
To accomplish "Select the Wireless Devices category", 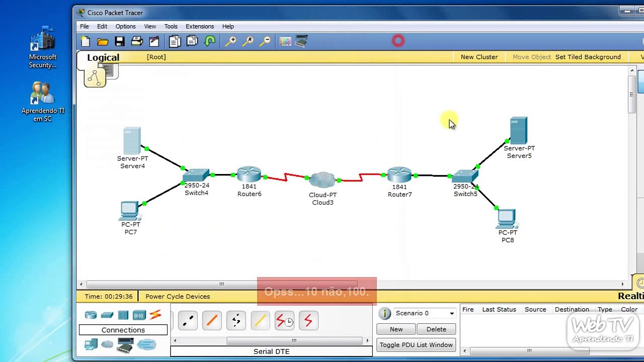I will [x=139, y=315].
